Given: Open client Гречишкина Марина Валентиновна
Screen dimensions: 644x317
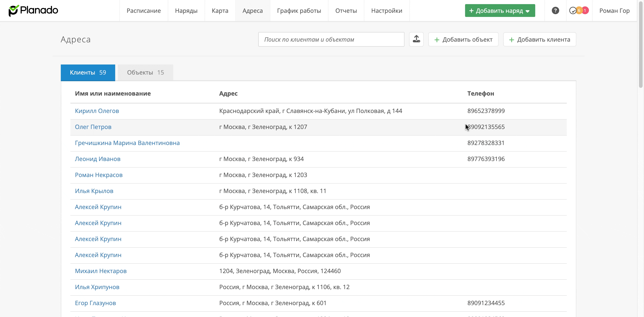Looking at the screenshot, I should click(x=127, y=143).
